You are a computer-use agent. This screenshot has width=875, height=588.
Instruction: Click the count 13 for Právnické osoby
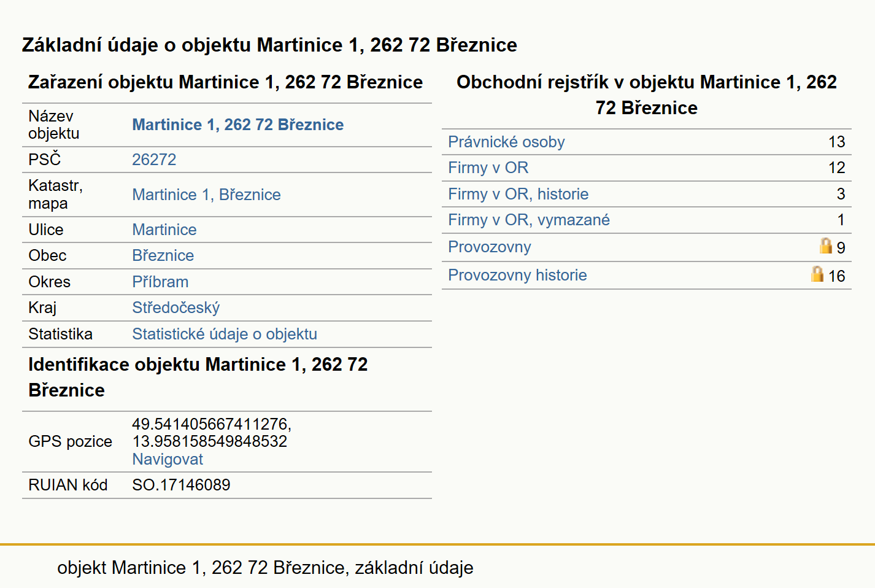[837, 142]
